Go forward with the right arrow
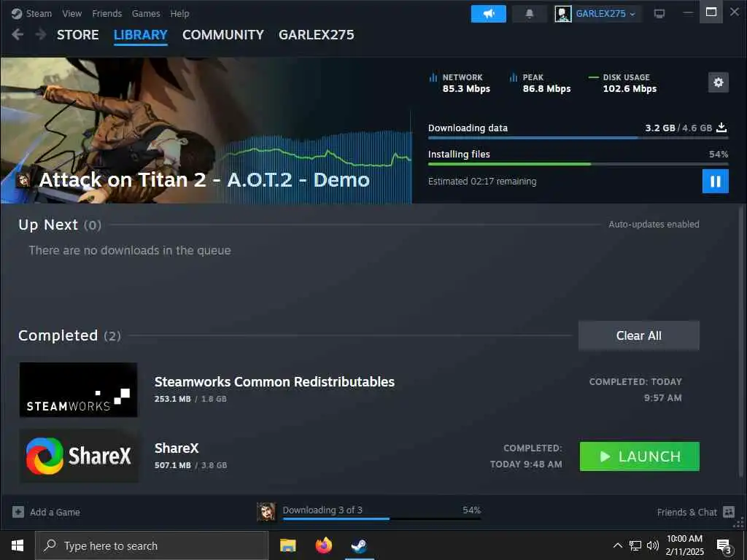Image resolution: width=747 pixels, height=560 pixels. [x=41, y=34]
